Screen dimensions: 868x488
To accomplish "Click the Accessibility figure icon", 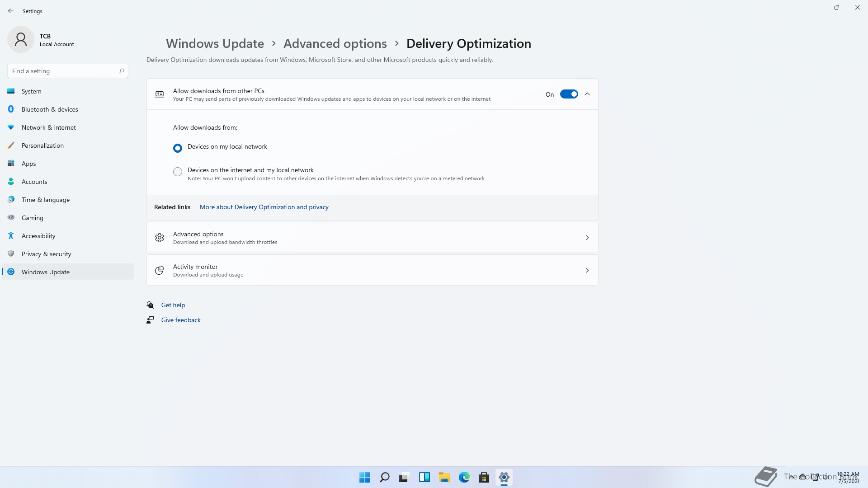I will click(11, 236).
